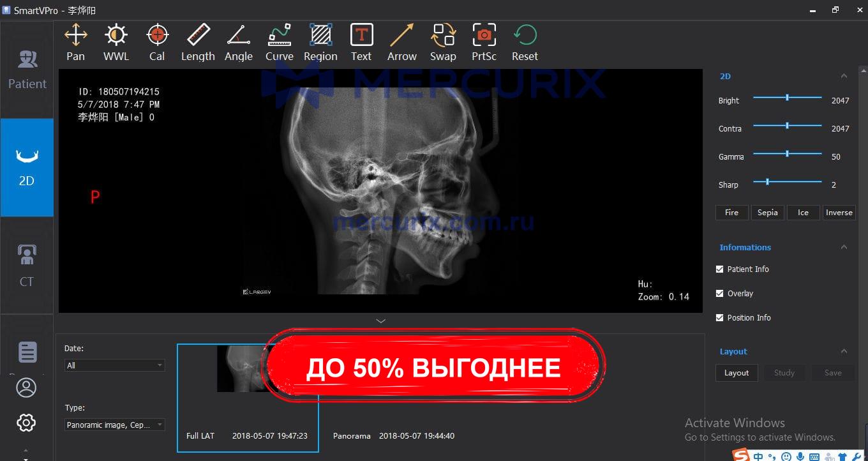Click the Layout button
This screenshot has width=868, height=461.
click(737, 373)
